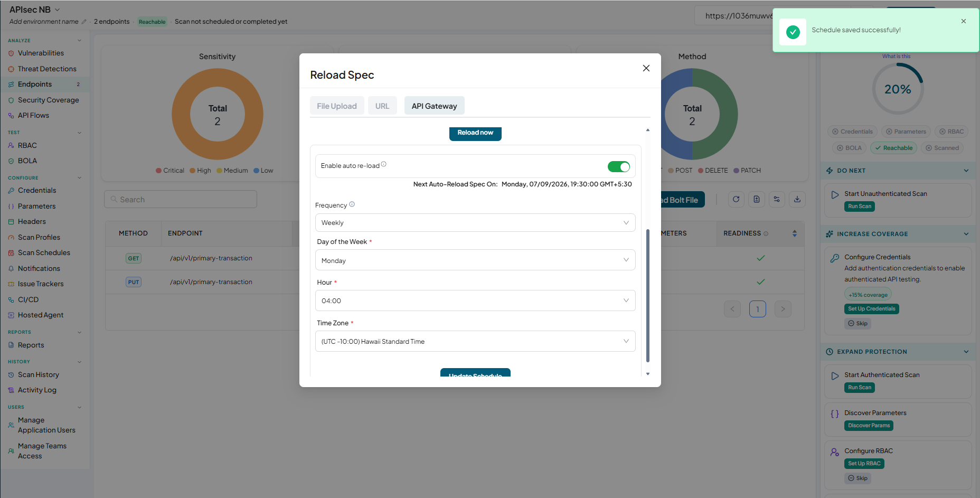Go to Security Coverage
This screenshot has height=498, width=980.
[x=48, y=100]
